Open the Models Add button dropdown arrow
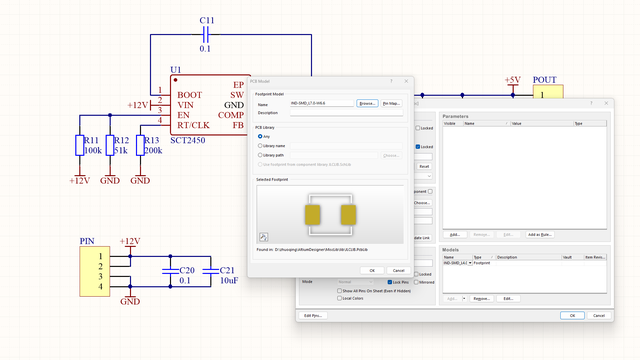 point(464,299)
